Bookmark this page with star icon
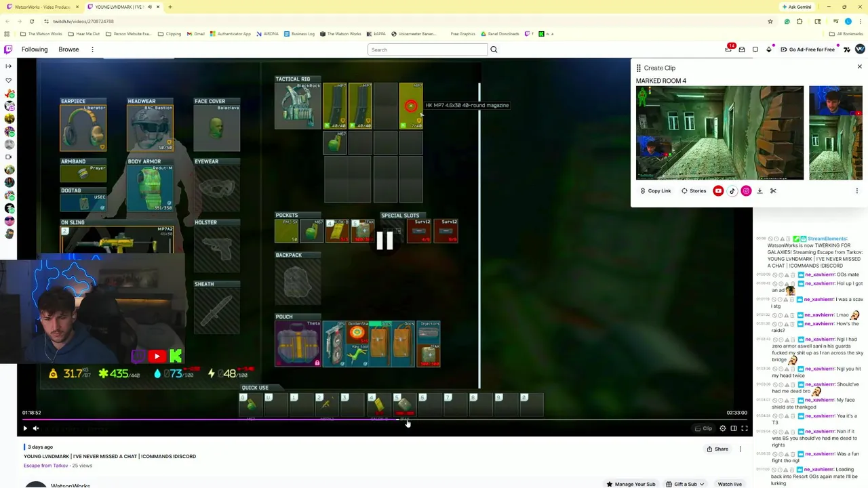This screenshot has height=488, width=868. 770,21
